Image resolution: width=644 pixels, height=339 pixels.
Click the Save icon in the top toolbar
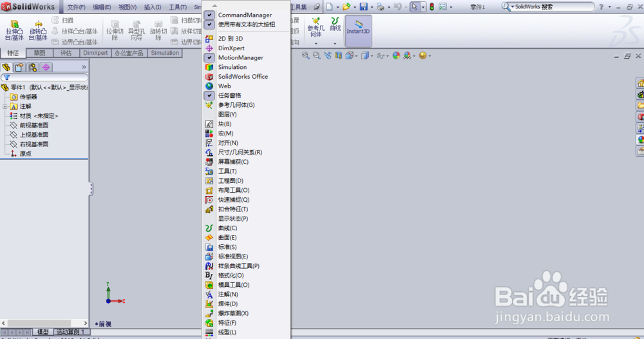(363, 6)
